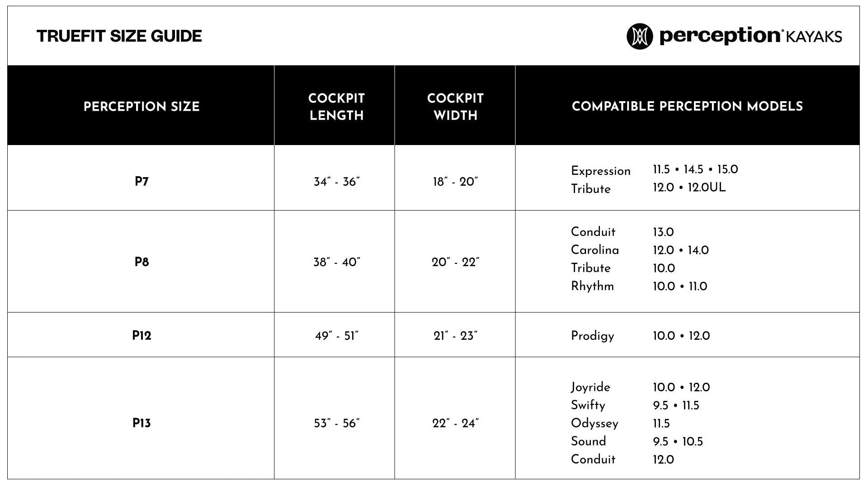Viewport: 868px width, 488px height.
Task: Select the COCKPIT WIDTH column header
Action: pyautogui.click(x=455, y=107)
